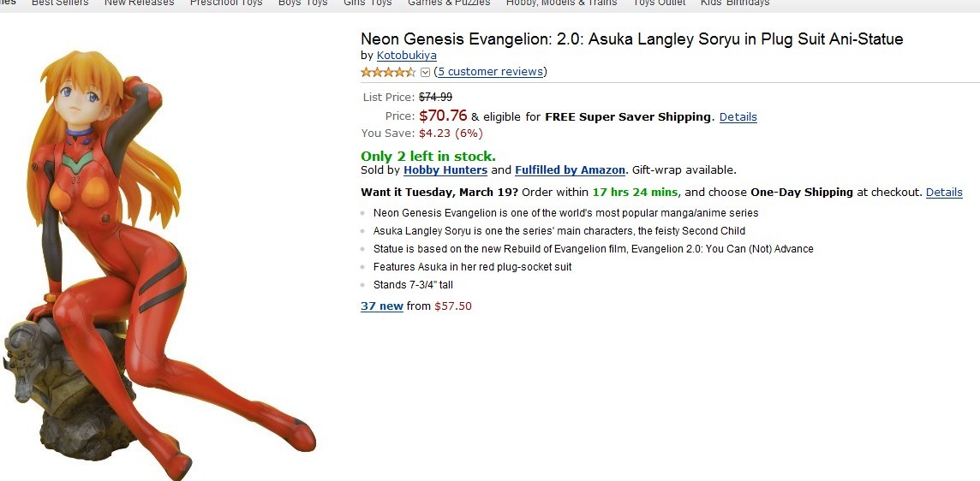Visit the Kotobukiya brand link
The image size is (980, 481).
pyautogui.click(x=407, y=56)
